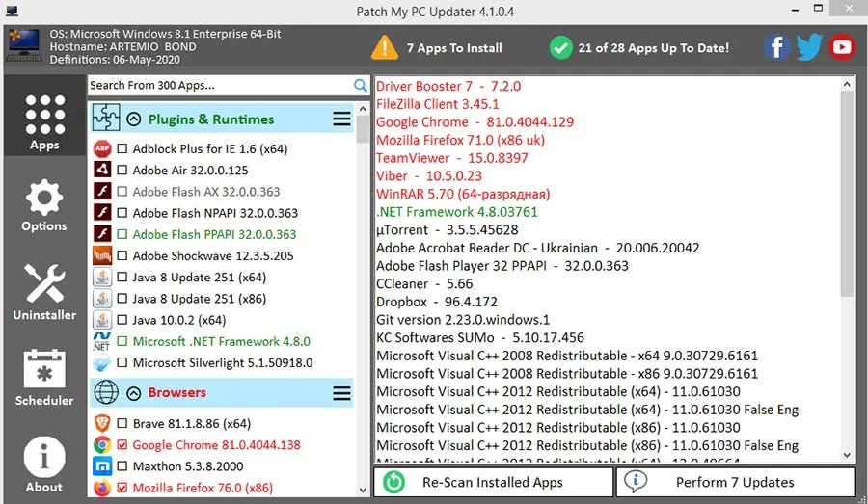This screenshot has width=868, height=504.
Task: Select TeamViewer - 15.0.8397 entry
Action: pyautogui.click(x=451, y=158)
